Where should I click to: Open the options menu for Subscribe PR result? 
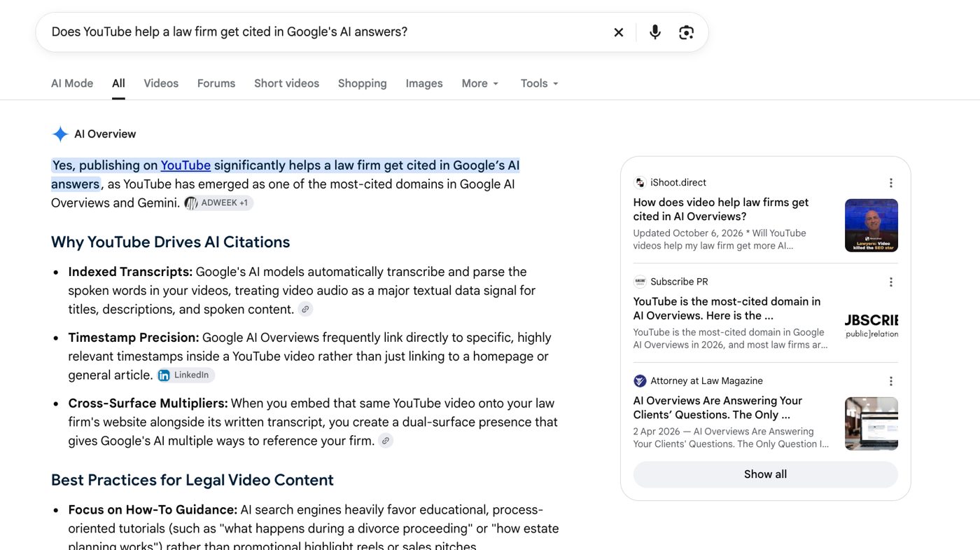(891, 282)
